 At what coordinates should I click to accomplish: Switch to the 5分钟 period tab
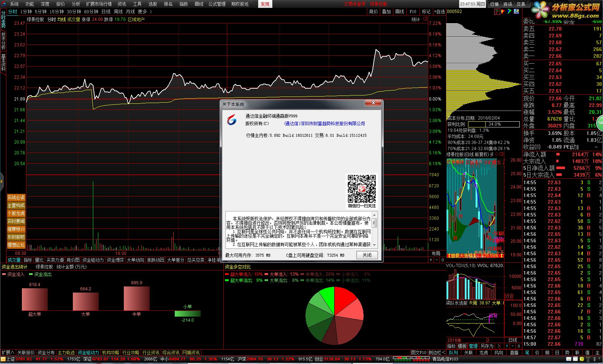tap(41, 11)
